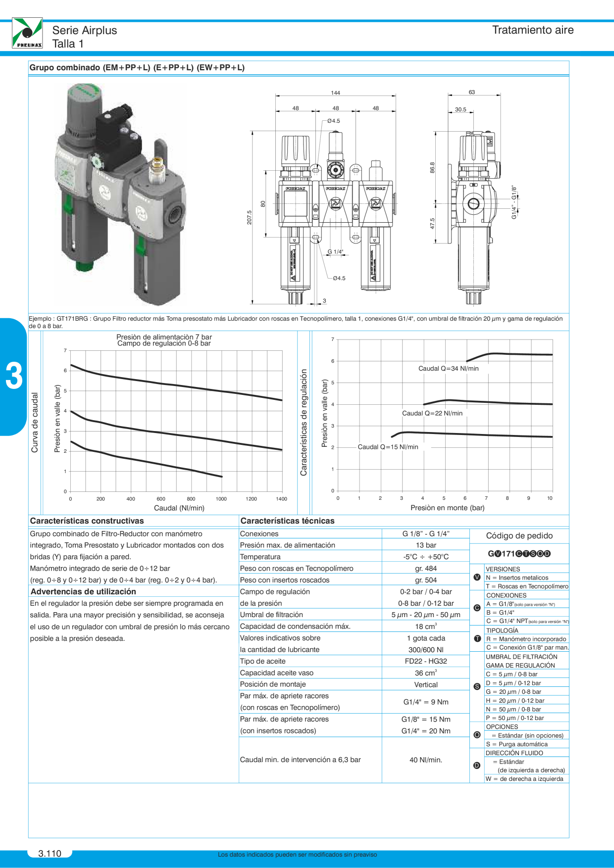The image size is (614, 868).
Task: Click the 'Talla 1' header subtitle
Action: coord(68,44)
